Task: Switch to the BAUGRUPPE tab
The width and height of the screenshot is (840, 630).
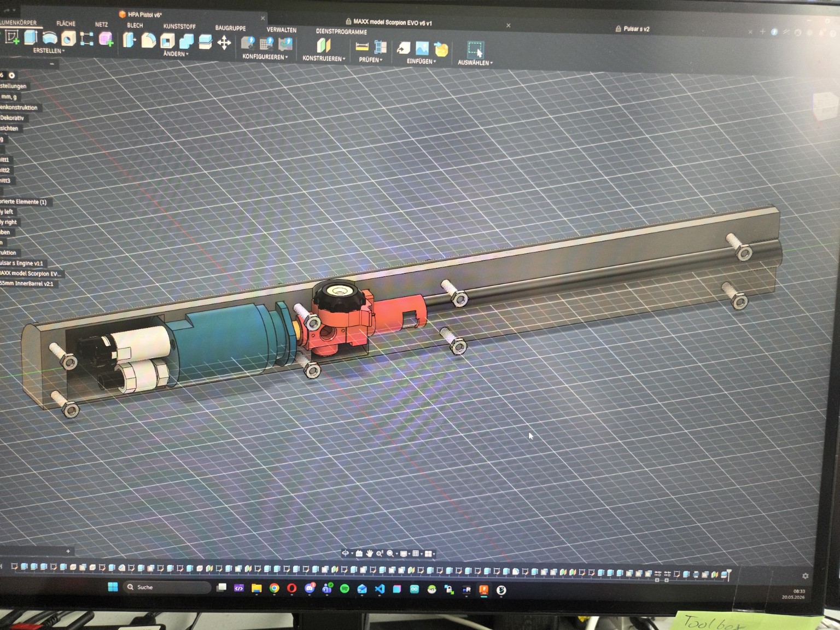Action: point(230,28)
